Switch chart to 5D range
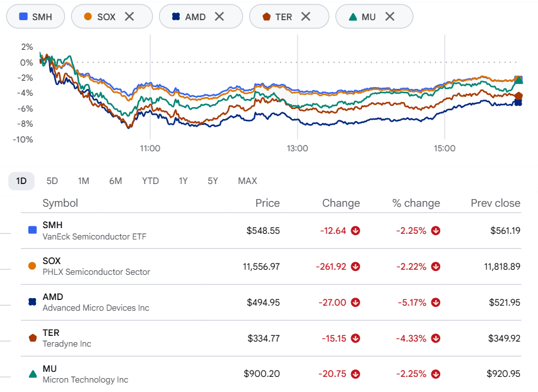The width and height of the screenshot is (538, 392). (x=52, y=181)
